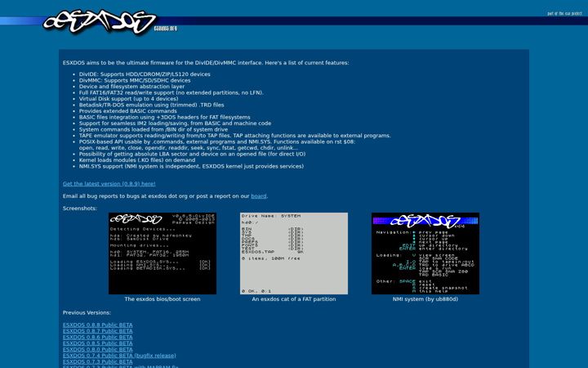Click 'POSIX-based API usable by .commands' bullet
This screenshot has width=588, height=368.
(x=217, y=141)
